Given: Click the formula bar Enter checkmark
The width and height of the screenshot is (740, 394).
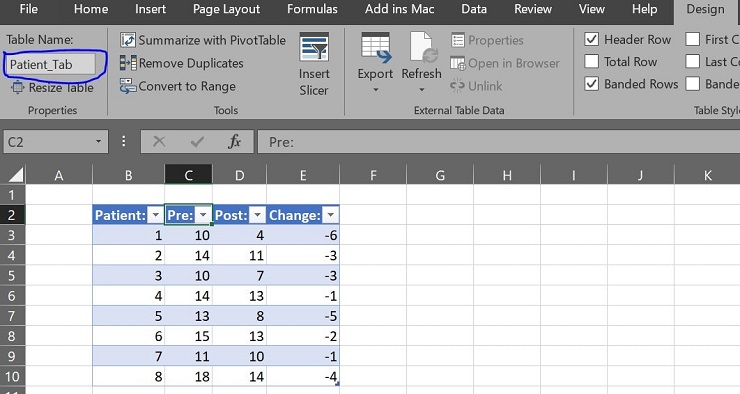Looking at the screenshot, I should coord(197,142).
